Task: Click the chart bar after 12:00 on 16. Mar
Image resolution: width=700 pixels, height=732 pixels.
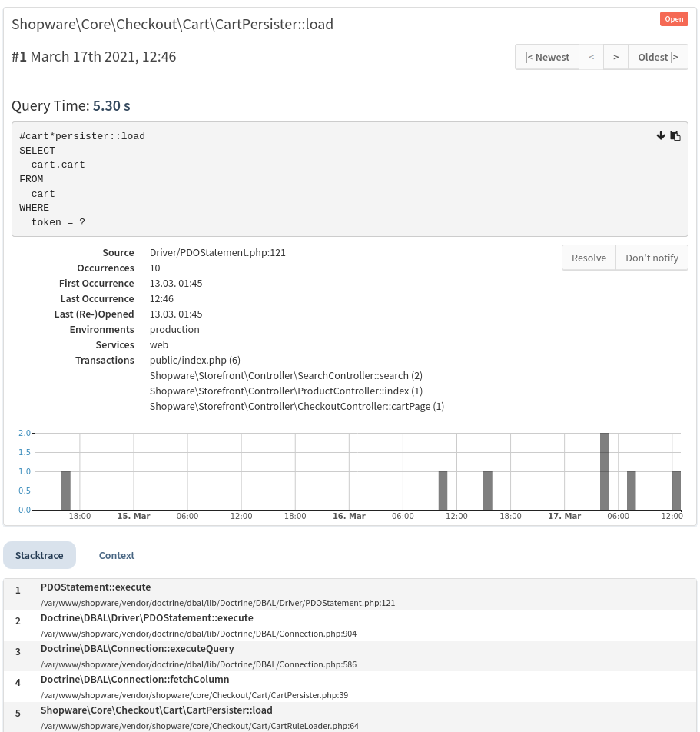Action: (488, 491)
